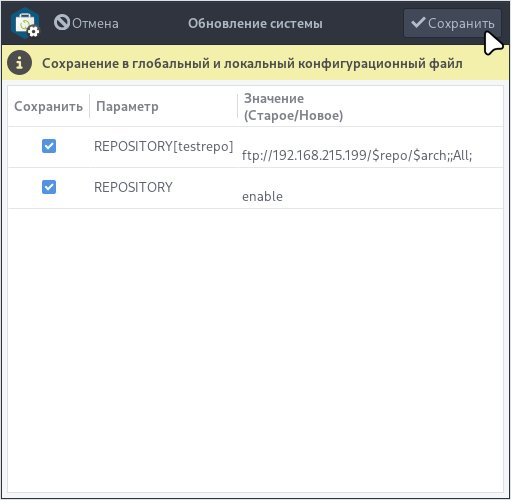Select the REPOSITORY[testrepo] parameter text
This screenshot has height=500, width=511.
pos(163,146)
